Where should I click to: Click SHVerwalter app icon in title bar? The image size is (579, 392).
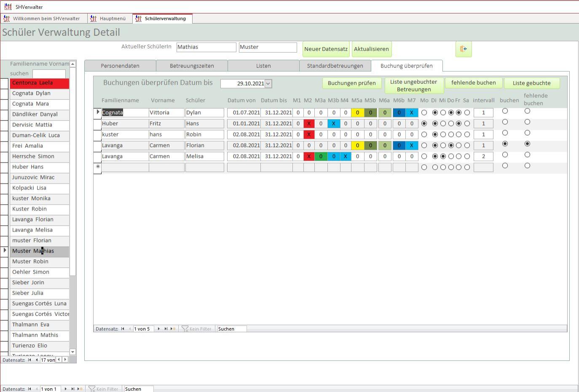(x=8, y=7)
